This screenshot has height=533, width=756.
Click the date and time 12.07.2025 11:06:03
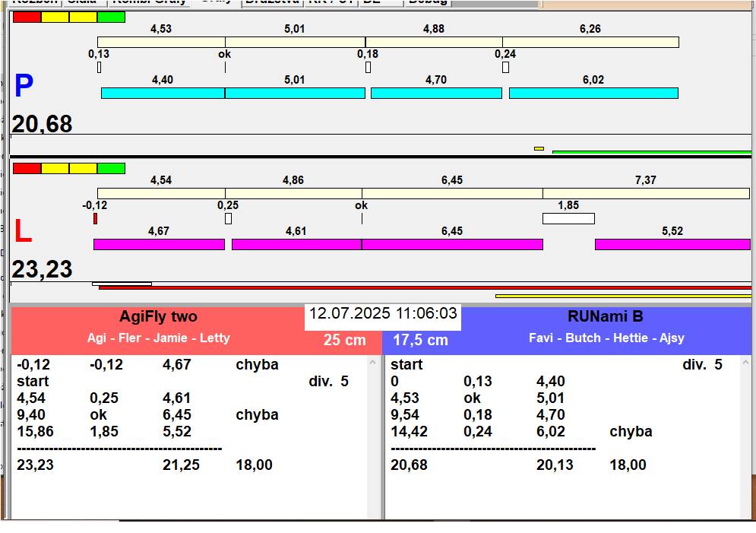point(383,313)
